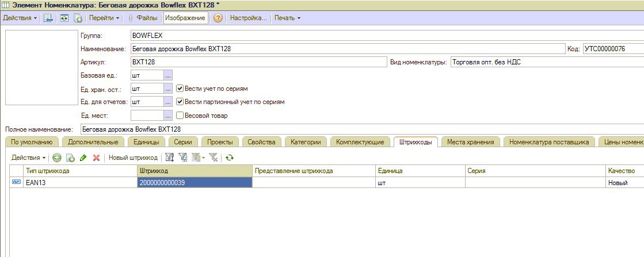Click the reread/refresh form icon in the top toolbar
This screenshot has width=644, height=257.
coord(64,18)
